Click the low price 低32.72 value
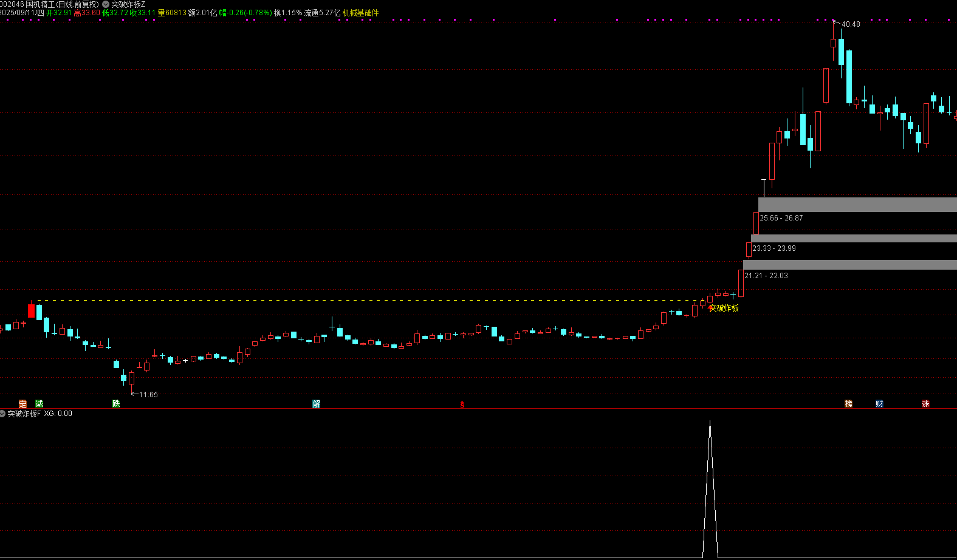The image size is (957, 560). (115, 13)
